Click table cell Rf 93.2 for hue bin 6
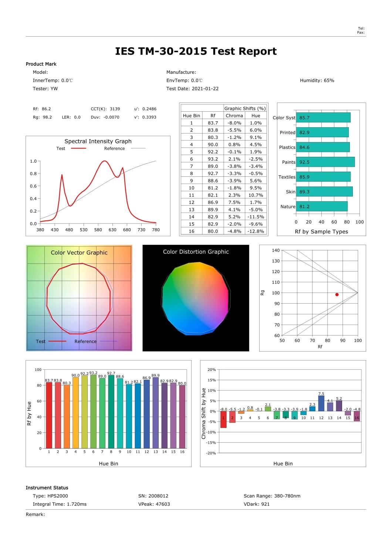The image size is (392, 554). tap(213, 159)
